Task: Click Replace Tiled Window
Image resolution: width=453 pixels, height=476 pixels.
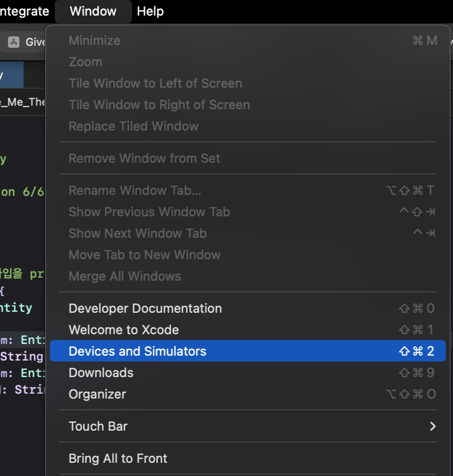Action: [x=248, y=126]
